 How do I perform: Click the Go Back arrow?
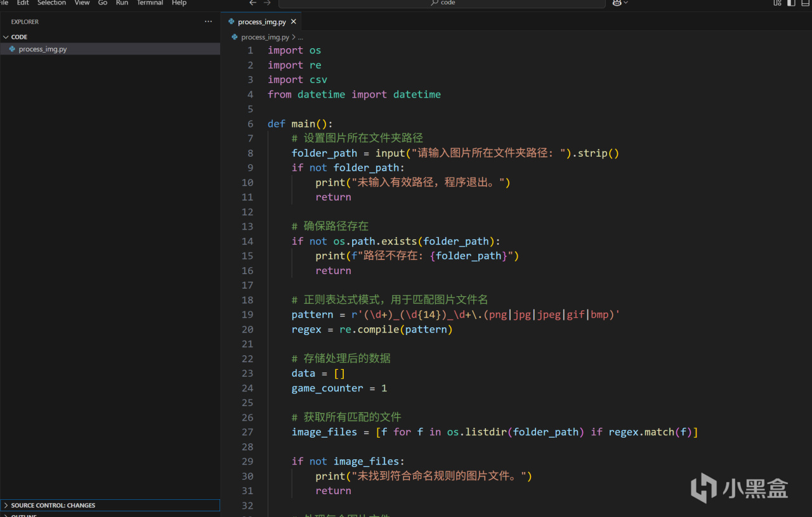[x=252, y=3]
